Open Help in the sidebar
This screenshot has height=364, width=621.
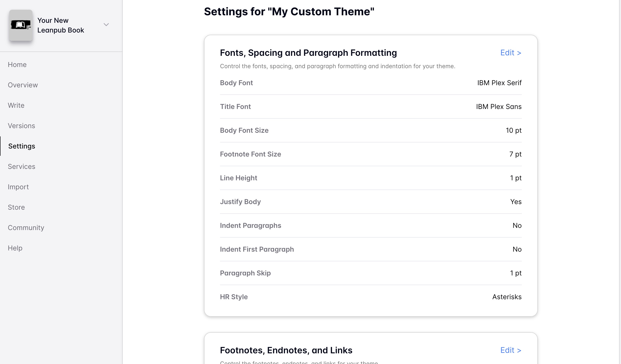click(15, 248)
